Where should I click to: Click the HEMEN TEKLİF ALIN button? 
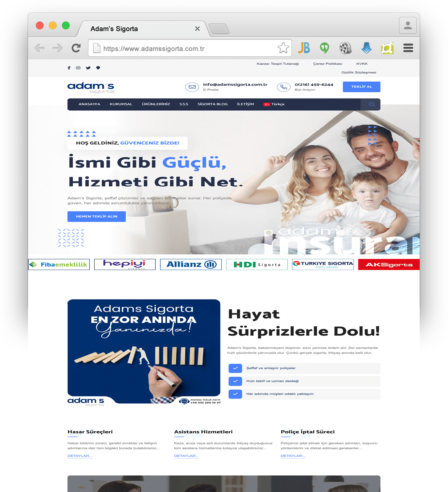click(x=96, y=216)
